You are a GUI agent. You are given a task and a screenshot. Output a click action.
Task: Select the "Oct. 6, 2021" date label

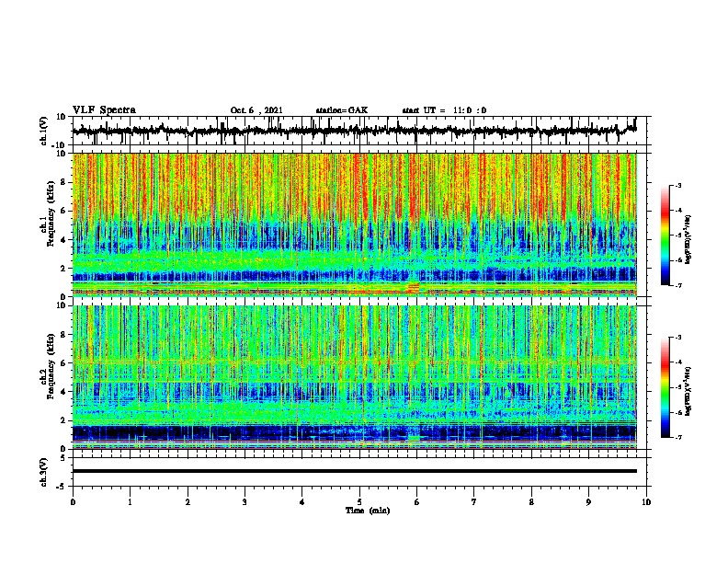click(x=256, y=110)
